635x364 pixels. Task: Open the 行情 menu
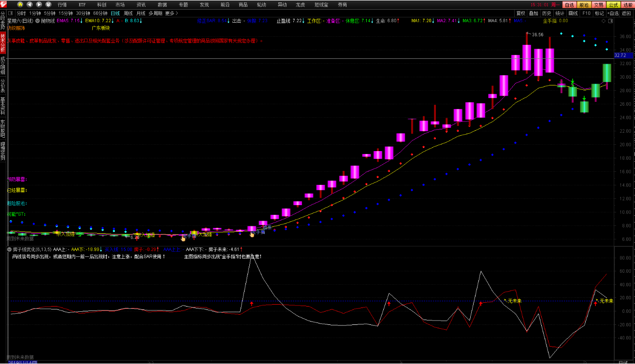coord(62,4)
